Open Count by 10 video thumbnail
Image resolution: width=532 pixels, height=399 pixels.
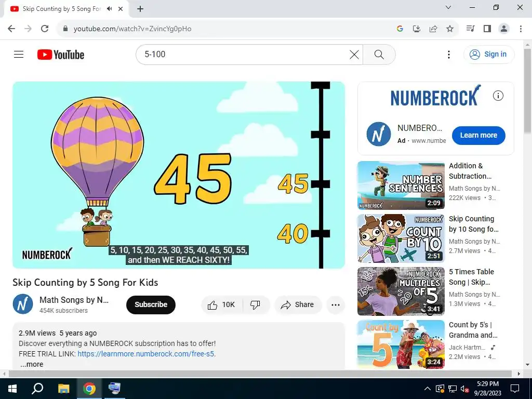coord(401,238)
